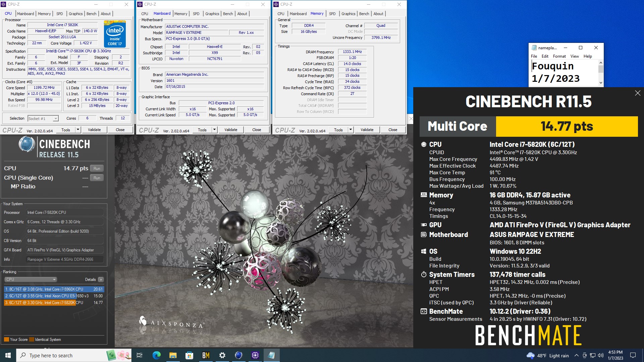
Task: Switch to Mainboard tab in first CPU-Z window
Action: [x=25, y=14]
